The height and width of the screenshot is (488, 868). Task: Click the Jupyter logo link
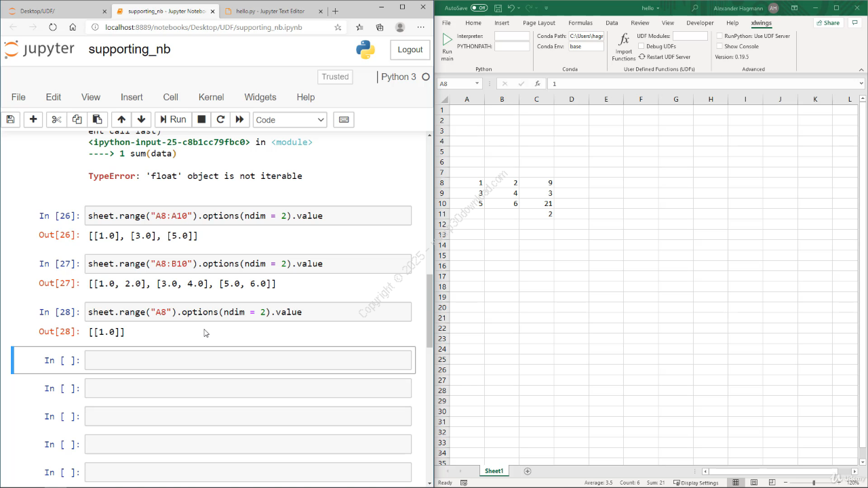(39, 49)
